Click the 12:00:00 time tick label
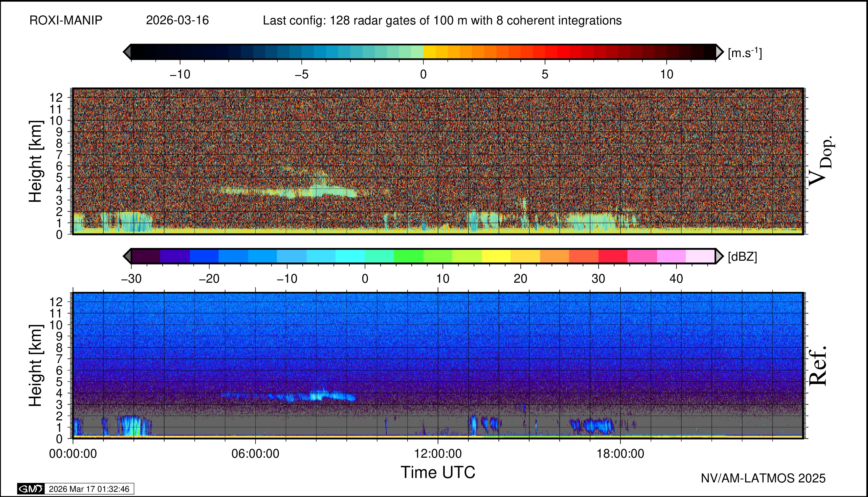Image resolution: width=868 pixels, height=497 pixels. [438, 454]
